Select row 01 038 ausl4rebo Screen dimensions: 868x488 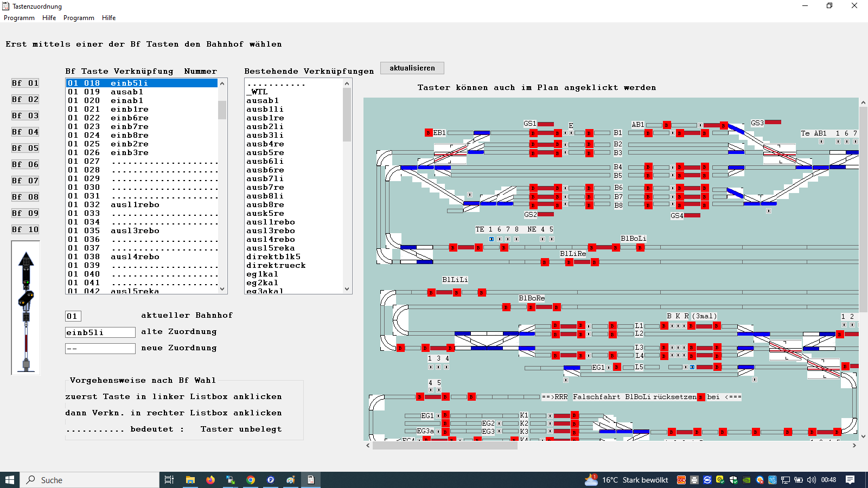pyautogui.click(x=142, y=256)
